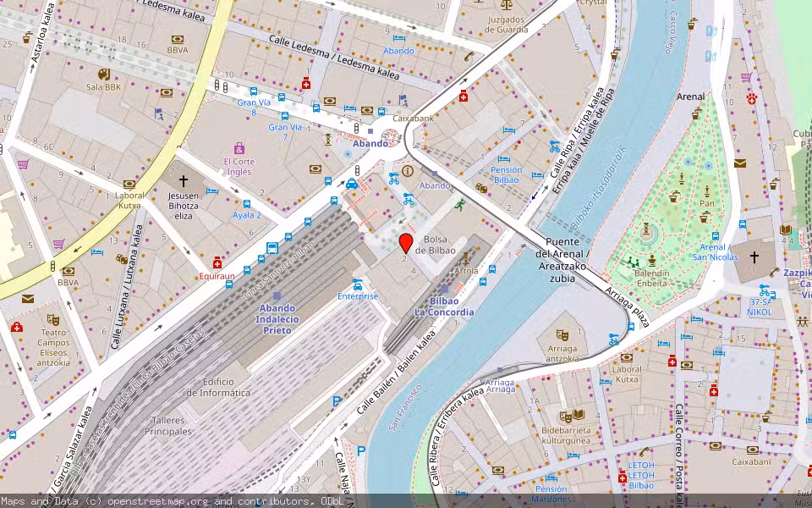Click the parking P icon beside Calle Bailén
The height and width of the screenshot is (508, 812).
pyautogui.click(x=337, y=400)
